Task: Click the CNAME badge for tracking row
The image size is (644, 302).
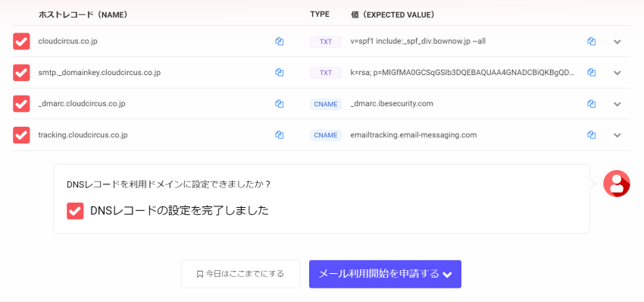Action: pos(326,135)
